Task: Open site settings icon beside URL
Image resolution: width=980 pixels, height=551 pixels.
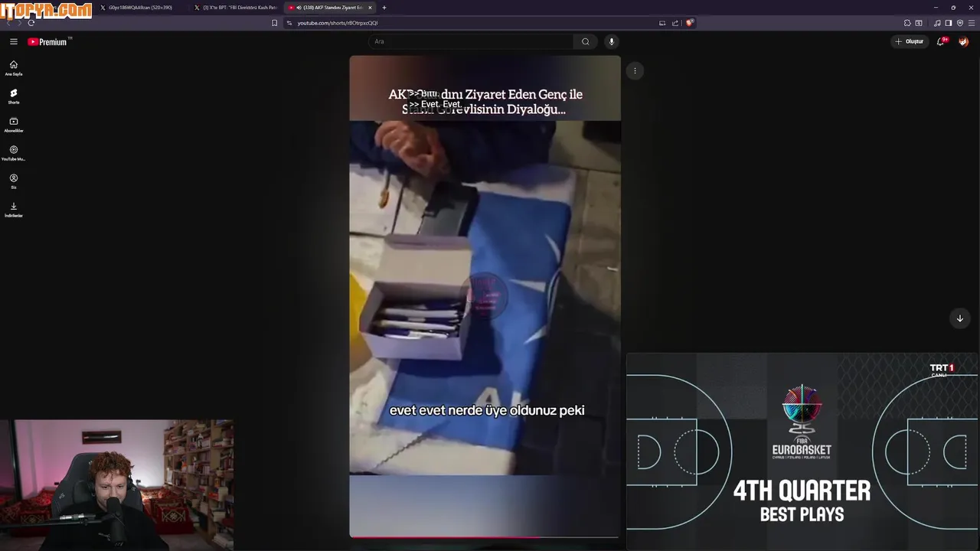Action: pos(289,23)
